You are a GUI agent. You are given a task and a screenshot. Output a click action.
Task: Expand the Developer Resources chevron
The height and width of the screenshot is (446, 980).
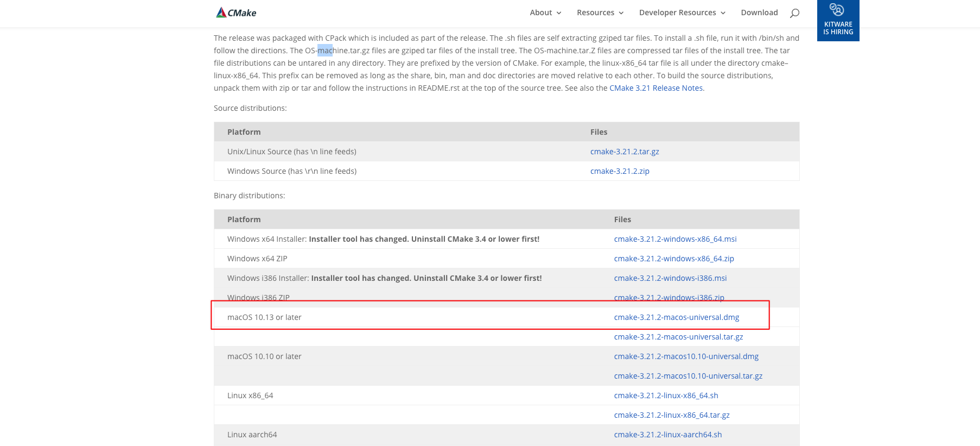(723, 13)
